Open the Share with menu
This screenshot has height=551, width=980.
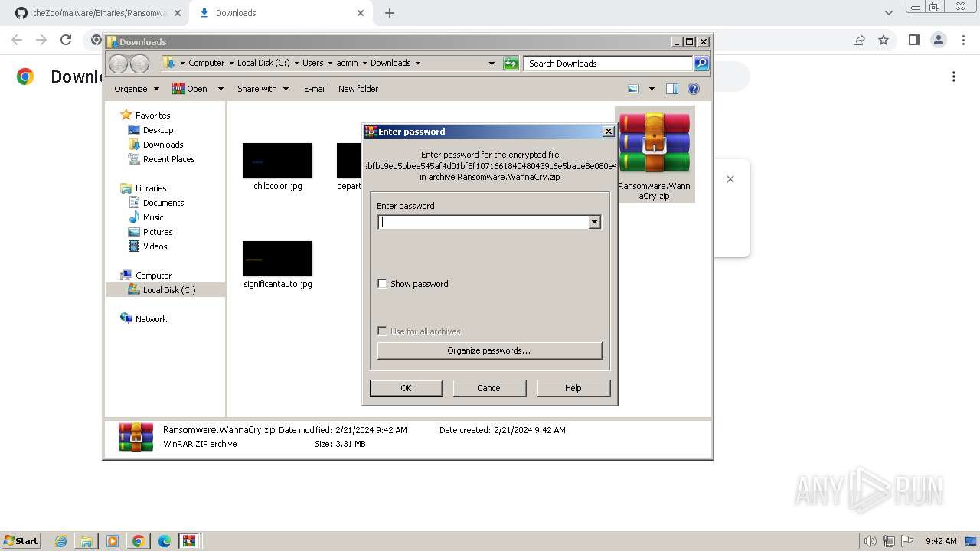pyautogui.click(x=263, y=89)
